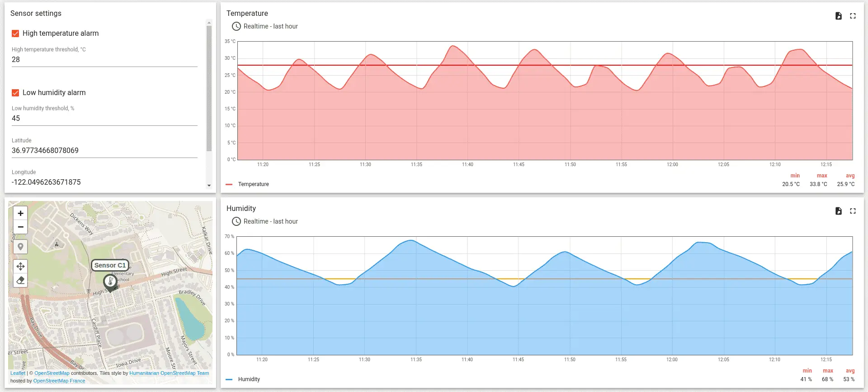Export Humidity widget data
Viewport: 868px width, 392px height.
click(838, 211)
